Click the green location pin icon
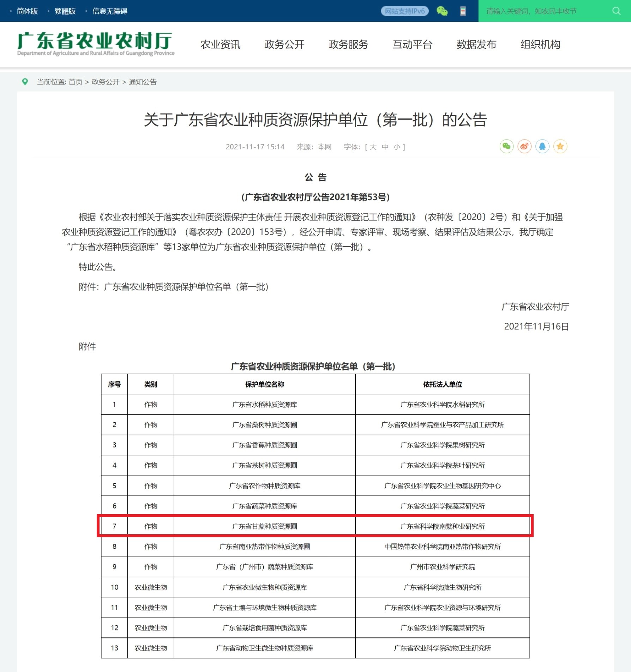The width and height of the screenshot is (631, 672). (25, 82)
